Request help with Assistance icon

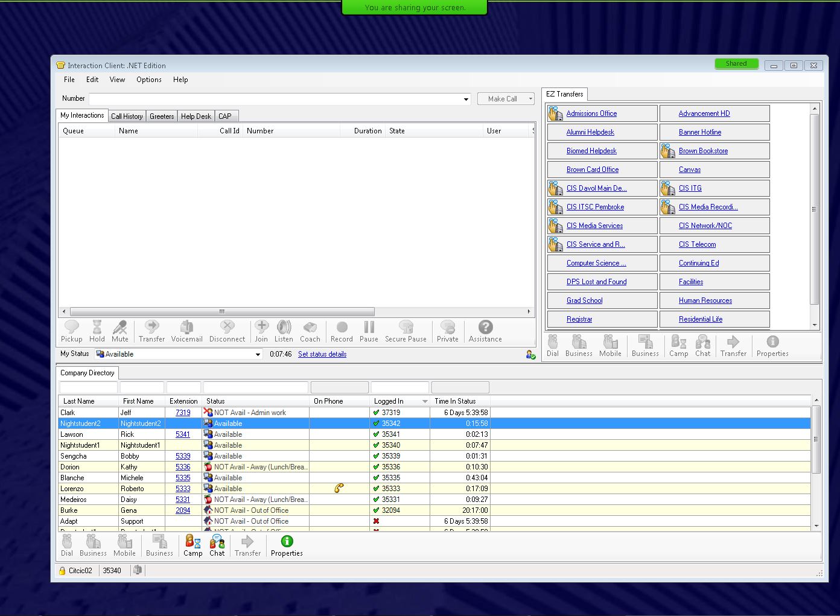pyautogui.click(x=485, y=327)
